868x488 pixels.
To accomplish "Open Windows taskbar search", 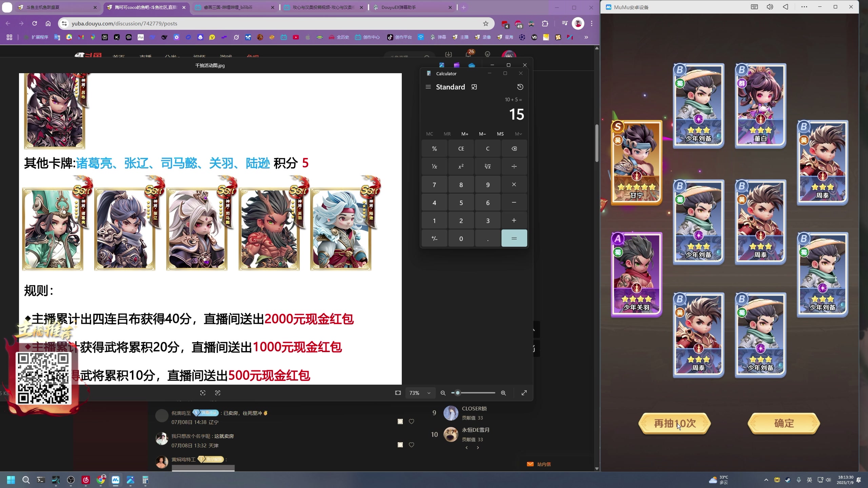I will pos(26,480).
